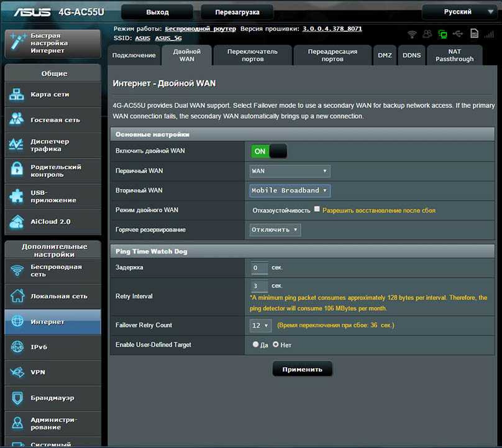The image size is (502, 448).
Task: Click the Гостевая сеть guest network icon
Action: [16, 119]
